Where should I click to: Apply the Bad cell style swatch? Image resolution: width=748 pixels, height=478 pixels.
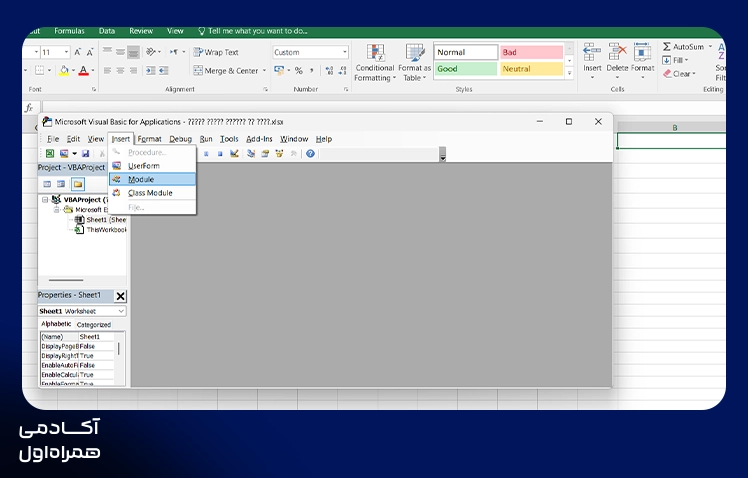[531, 52]
